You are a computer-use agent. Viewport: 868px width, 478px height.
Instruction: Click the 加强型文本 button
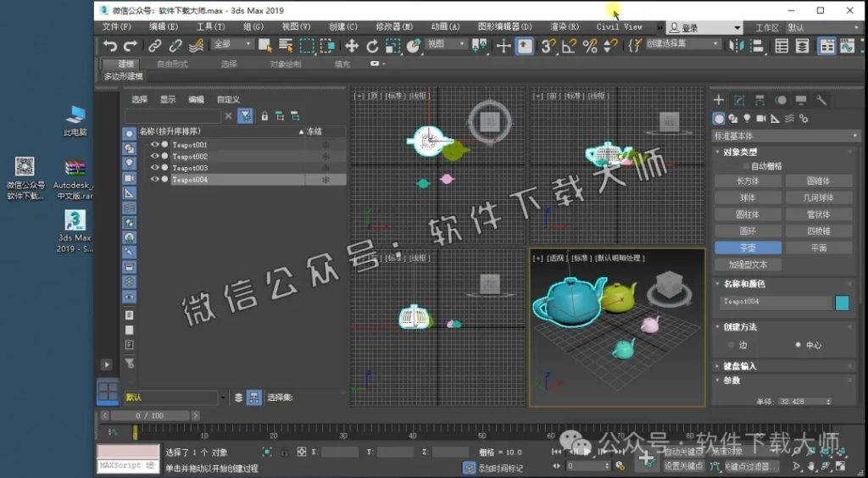click(748, 264)
